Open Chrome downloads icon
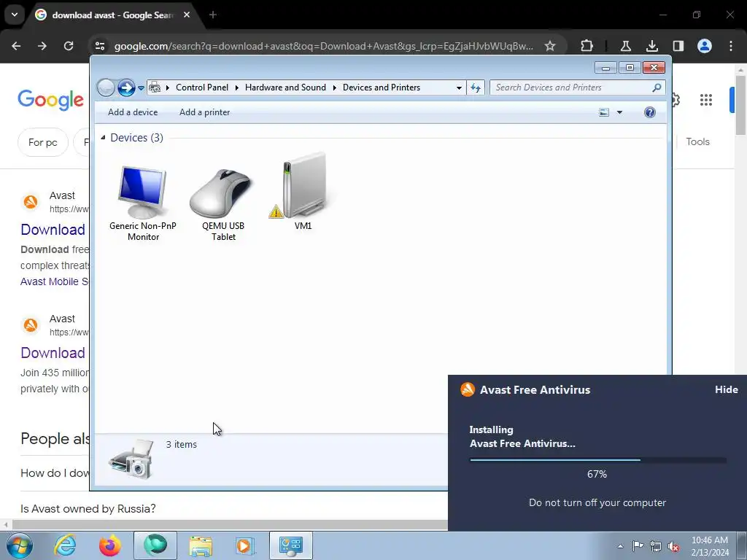Viewport: 747px width, 560px height. point(651,46)
